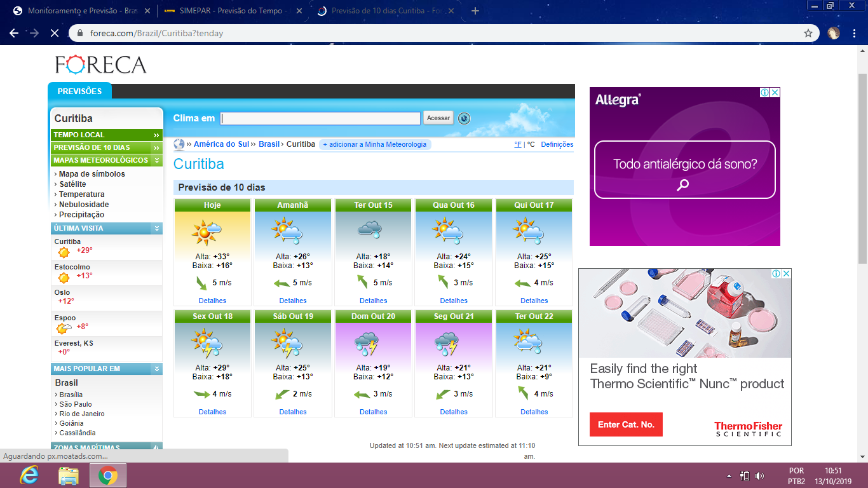Click the Sex Out 18 wind direction arrow
868x488 pixels.
click(201, 394)
